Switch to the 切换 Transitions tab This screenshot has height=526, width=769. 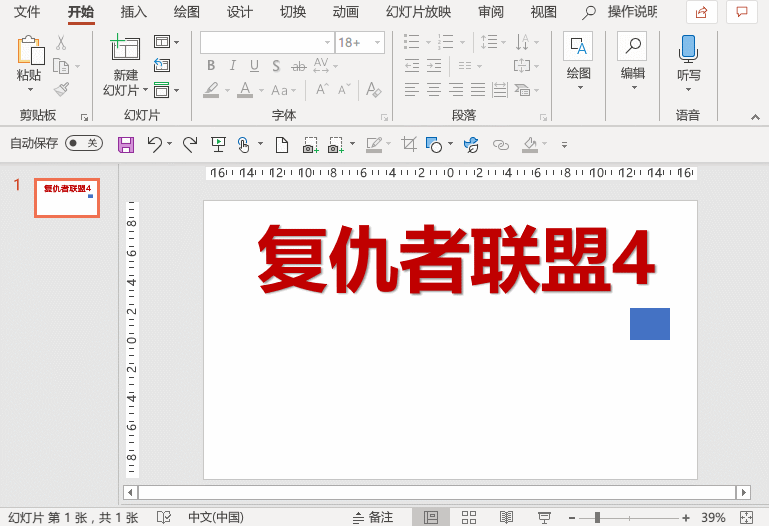pos(292,12)
